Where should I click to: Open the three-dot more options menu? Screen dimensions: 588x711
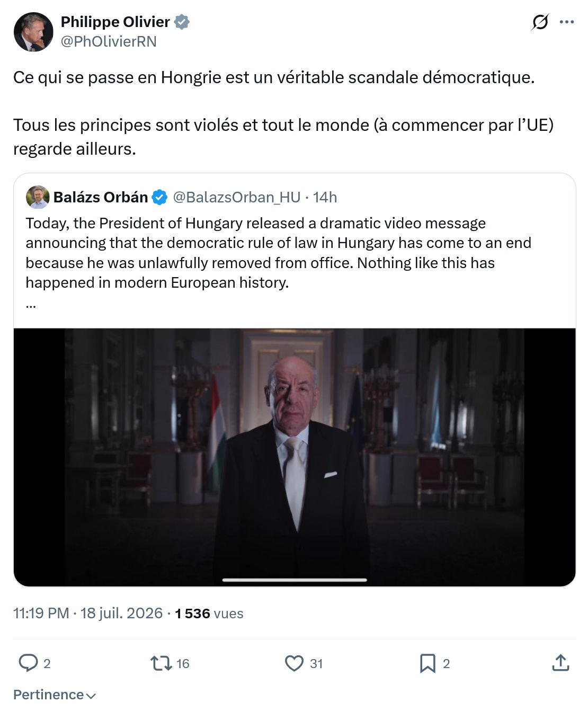click(567, 22)
